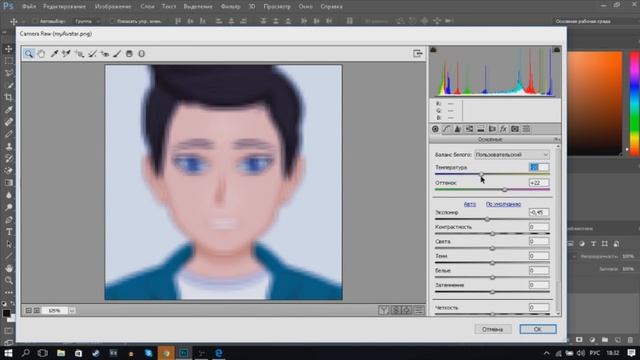Viewport: 640px width, 360px height.
Task: Open the Lens Corrections panel tab
Action: click(x=492, y=129)
